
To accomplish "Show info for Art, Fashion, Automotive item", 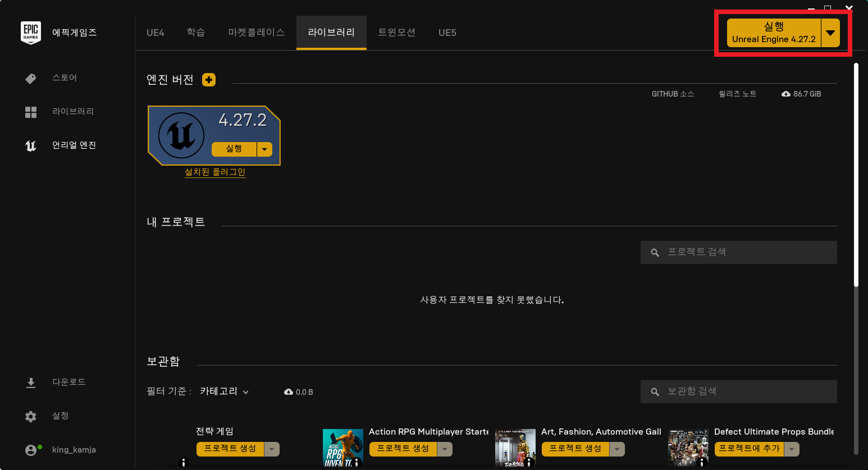I will point(529,463).
